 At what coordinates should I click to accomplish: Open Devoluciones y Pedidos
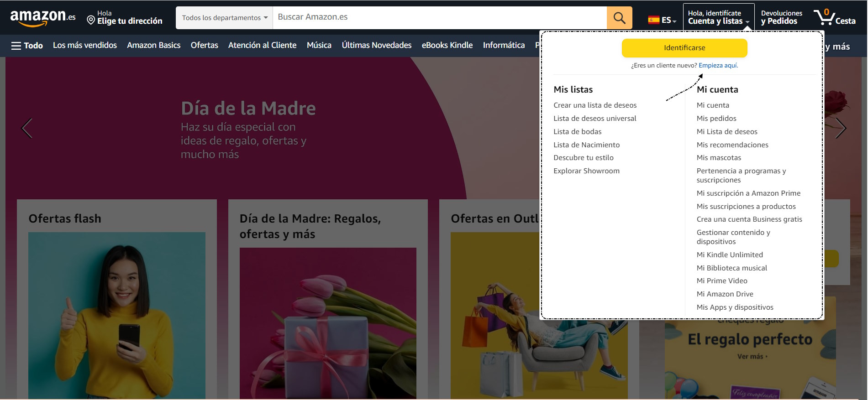pyautogui.click(x=781, y=17)
